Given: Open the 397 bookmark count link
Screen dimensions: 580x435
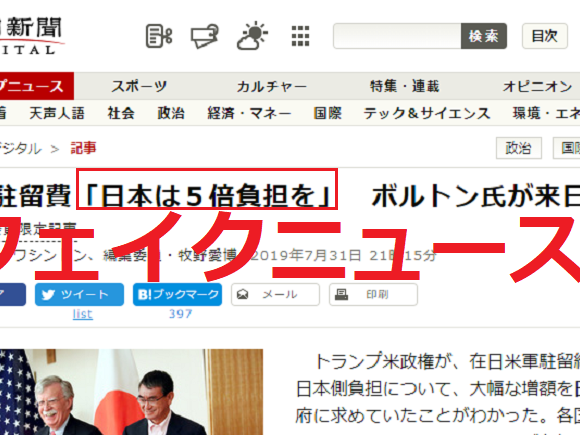Looking at the screenshot, I should coord(181,314).
